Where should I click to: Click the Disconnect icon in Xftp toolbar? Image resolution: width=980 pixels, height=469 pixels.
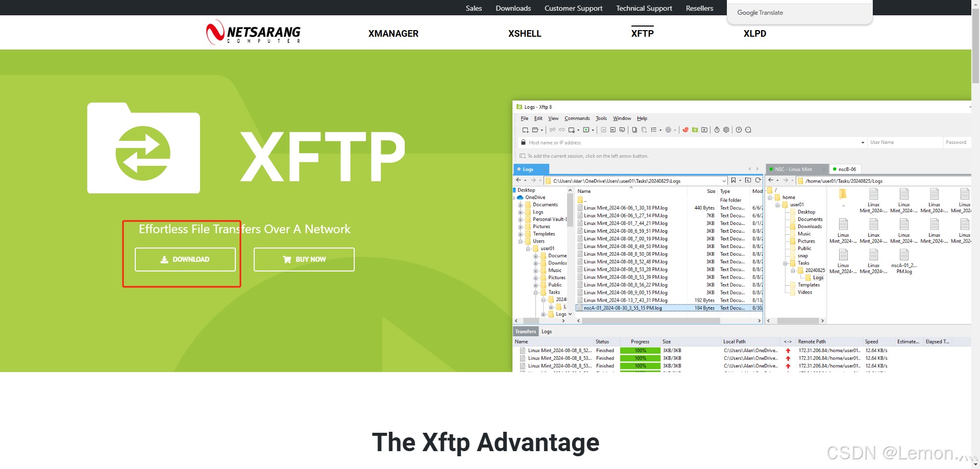tap(552, 130)
